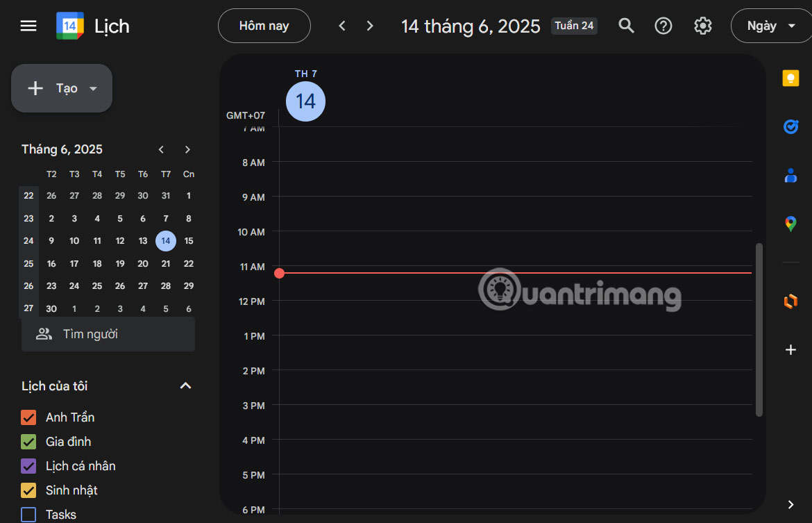Viewport: 812px width, 523px height.
Task: Collapse the Lịch của tôi section
Action: pos(185,385)
